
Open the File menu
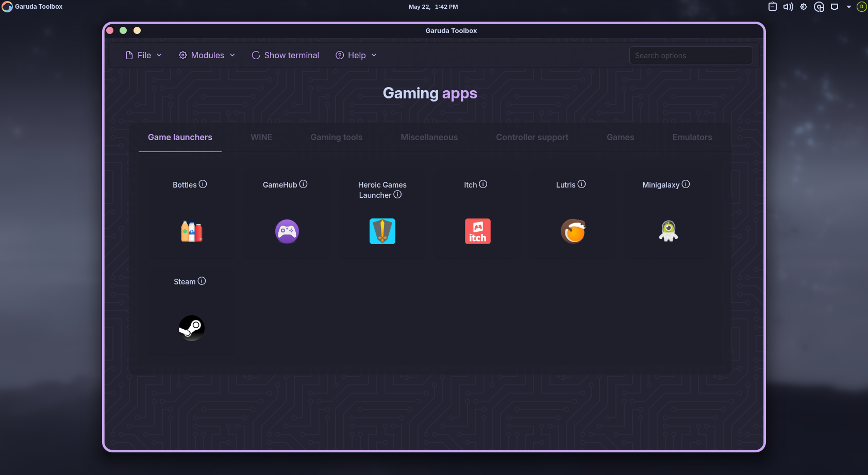pyautogui.click(x=144, y=55)
